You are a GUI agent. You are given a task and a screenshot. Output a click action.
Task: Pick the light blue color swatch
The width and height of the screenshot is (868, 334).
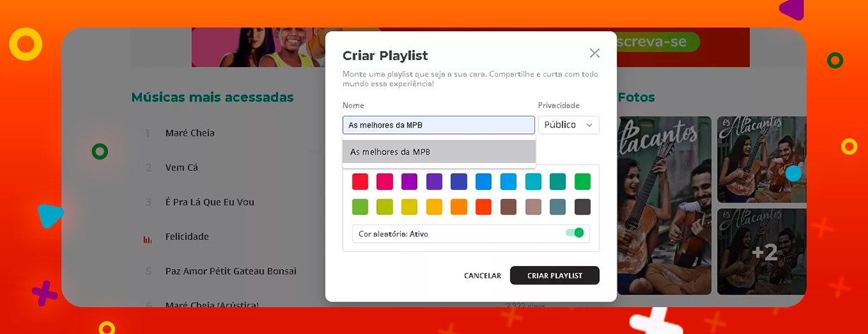508,181
